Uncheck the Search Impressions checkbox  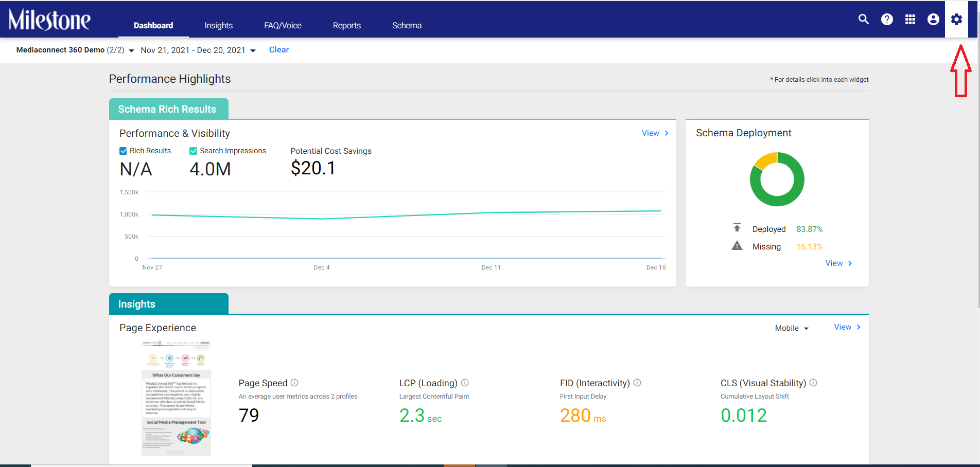(x=194, y=151)
